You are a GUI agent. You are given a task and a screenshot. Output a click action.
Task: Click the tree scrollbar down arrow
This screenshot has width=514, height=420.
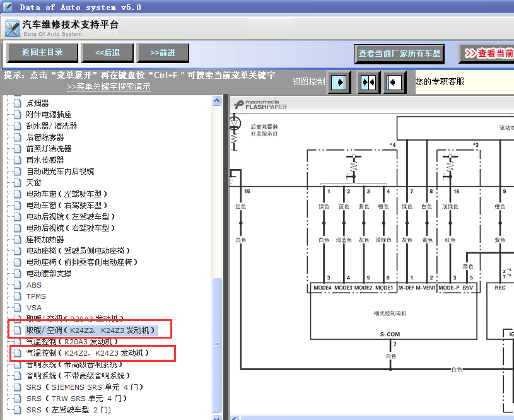tap(217, 417)
